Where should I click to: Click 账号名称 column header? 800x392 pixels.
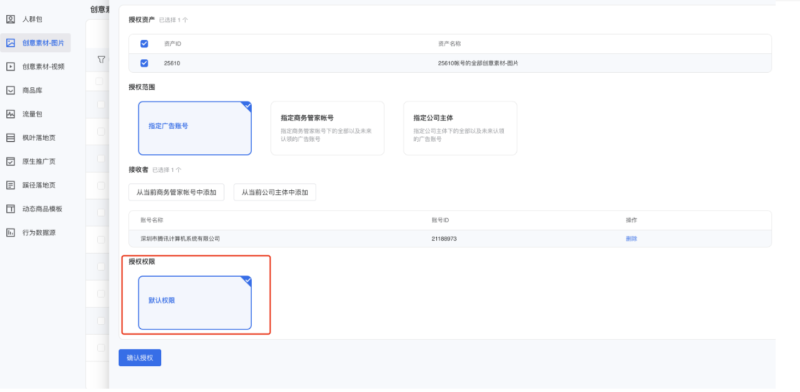coord(152,220)
